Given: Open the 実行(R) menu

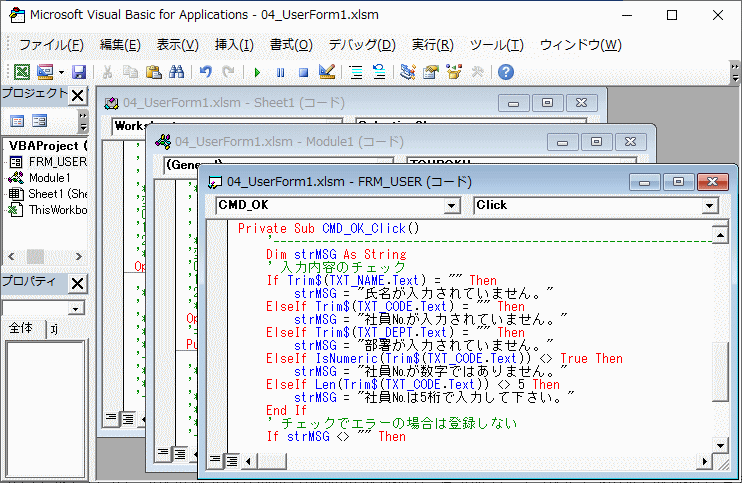Looking at the screenshot, I should 433,45.
